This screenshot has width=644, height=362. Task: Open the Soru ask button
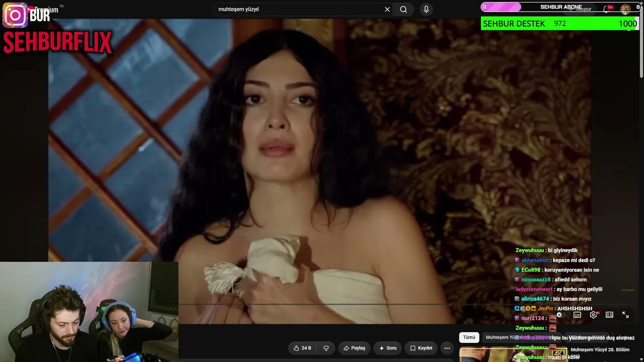tap(388, 348)
